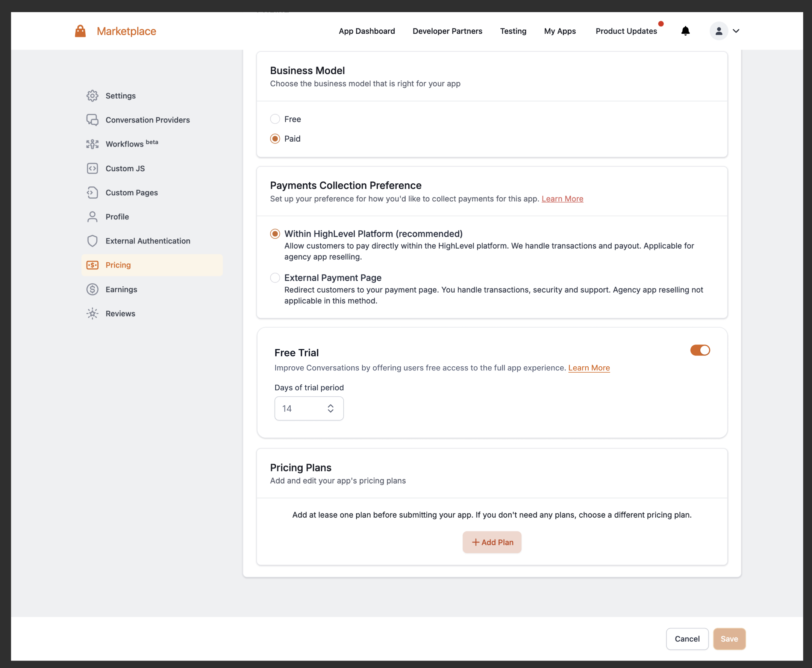812x668 pixels.
Task: Open the notifications bell
Action: point(685,31)
